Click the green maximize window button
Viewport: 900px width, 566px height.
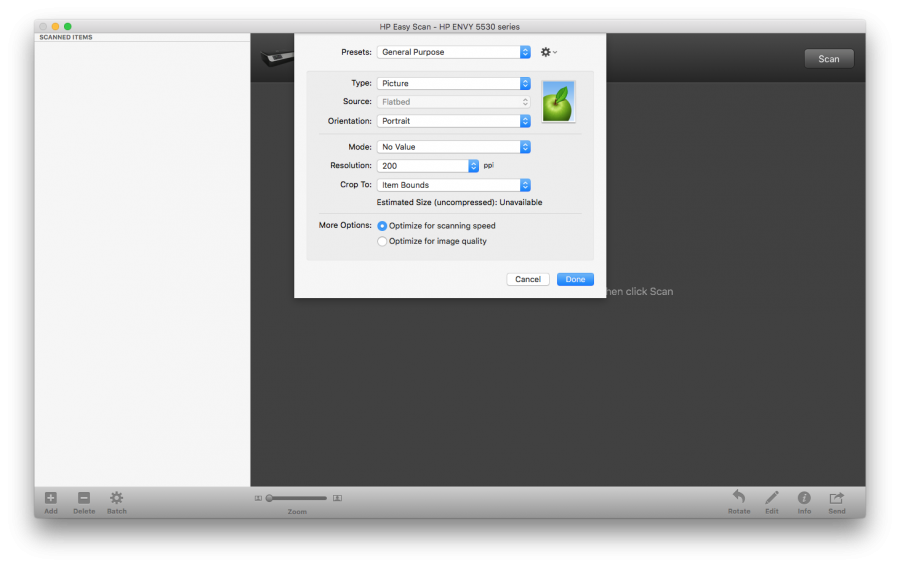click(68, 26)
